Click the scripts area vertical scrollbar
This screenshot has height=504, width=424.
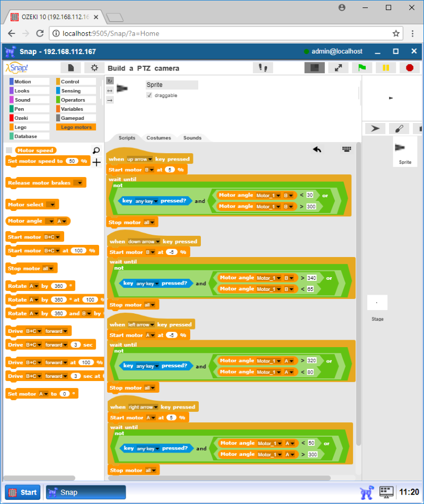pyautogui.click(x=358, y=294)
